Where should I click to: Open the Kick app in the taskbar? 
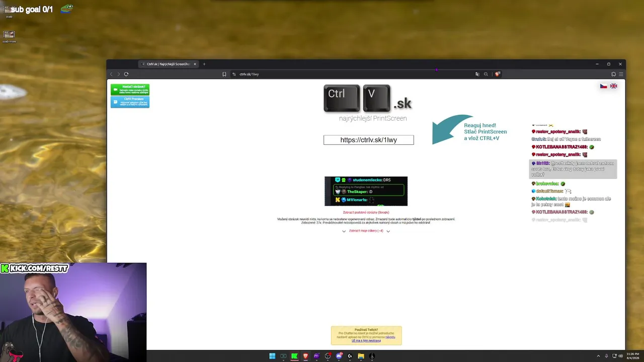294,356
